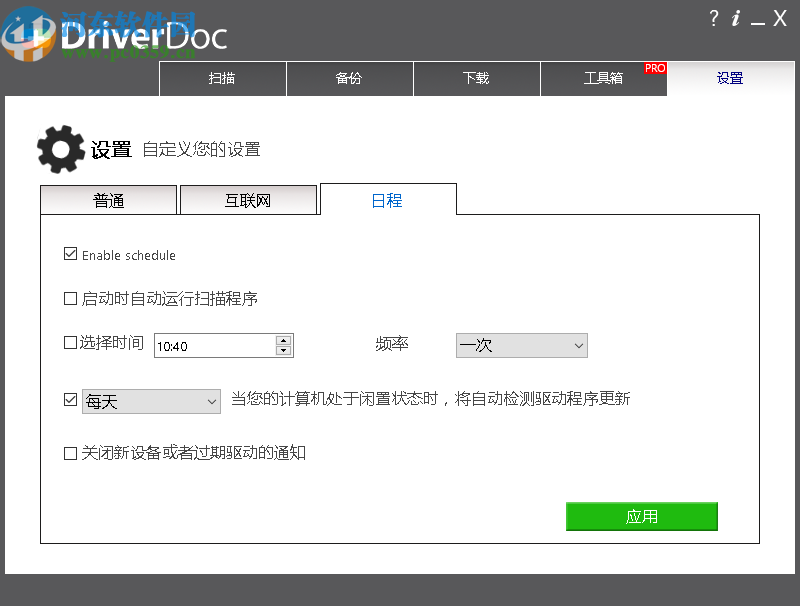Switch to the 普通 settings tab
Viewport: 800px width, 606px height.
point(108,200)
